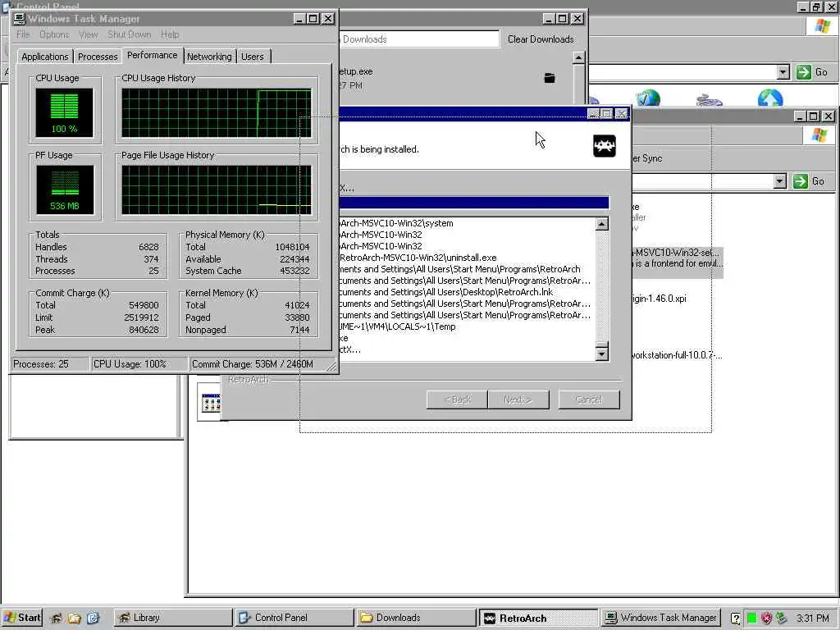The height and width of the screenshot is (630, 840).
Task: Click green Go arrow in upper address bar
Action: coord(803,72)
